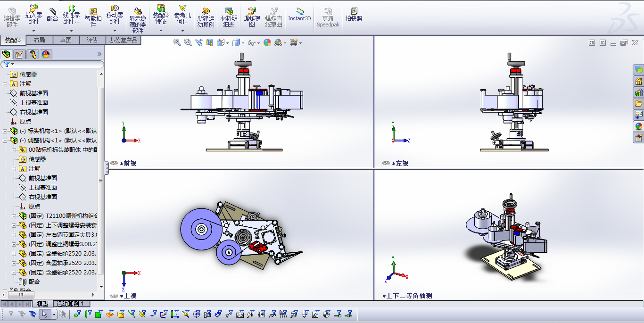
Task: Toggle the center of mass filter icon
Action: point(326,314)
